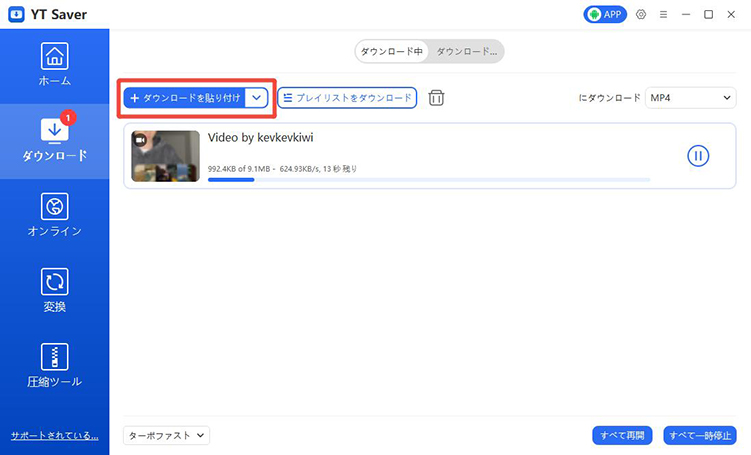Image resolution: width=751 pixels, height=455 pixels.
Task: Expand the paste download dropdown arrow
Action: [257, 98]
